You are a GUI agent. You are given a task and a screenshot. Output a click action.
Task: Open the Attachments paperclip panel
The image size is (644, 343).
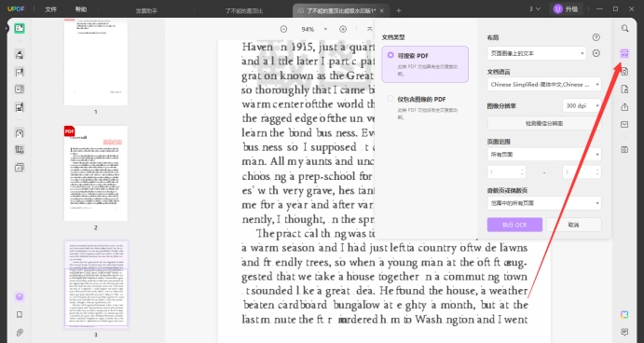20,333
